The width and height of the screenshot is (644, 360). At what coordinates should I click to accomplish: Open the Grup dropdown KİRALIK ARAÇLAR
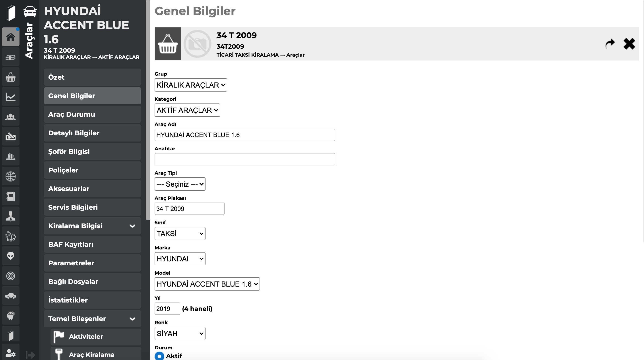click(191, 85)
